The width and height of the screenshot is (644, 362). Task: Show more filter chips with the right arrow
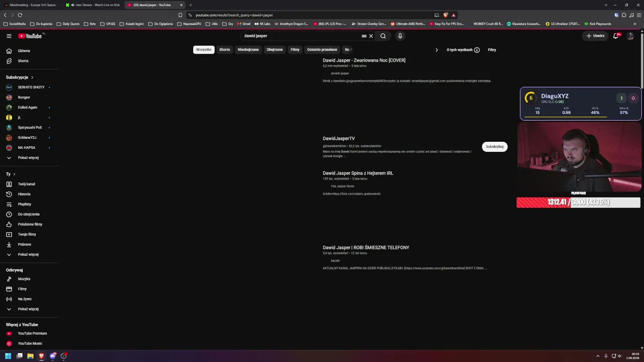[437, 50]
